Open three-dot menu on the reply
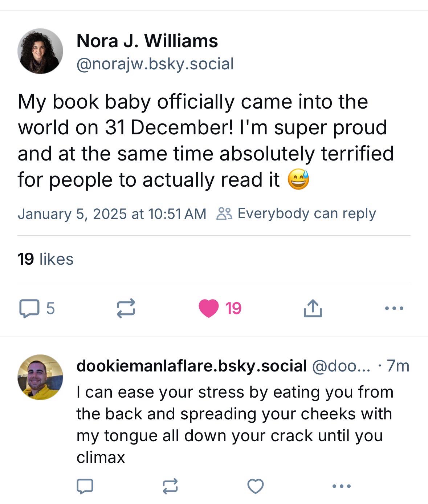Image resolution: width=428 pixels, height=504 pixels. pyautogui.click(x=342, y=486)
